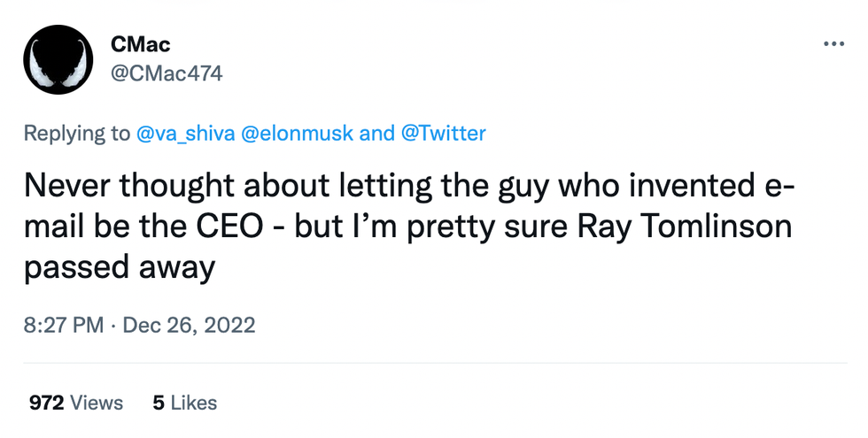Select the Dec 26, 2022 date
The height and width of the screenshot is (438, 868).
189,325
